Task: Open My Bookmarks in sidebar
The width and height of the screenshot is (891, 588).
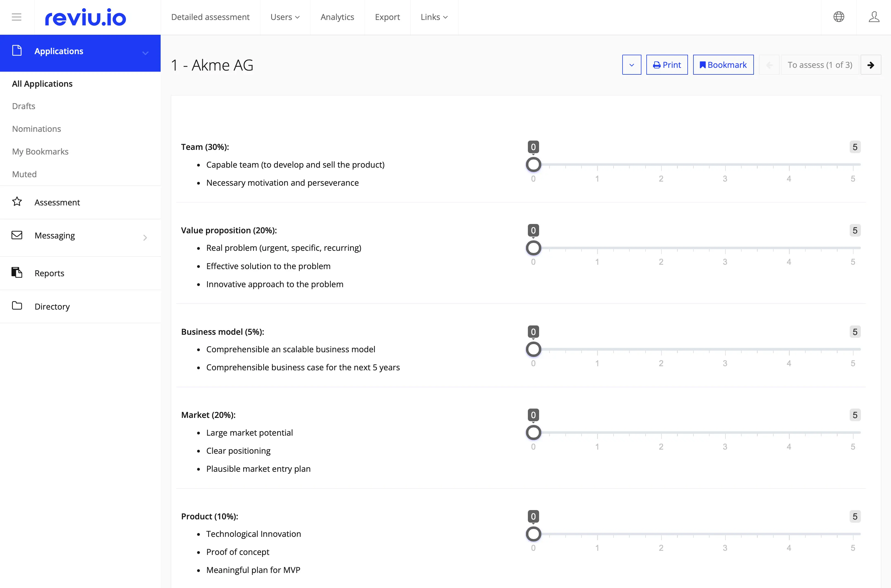Action: click(x=40, y=152)
